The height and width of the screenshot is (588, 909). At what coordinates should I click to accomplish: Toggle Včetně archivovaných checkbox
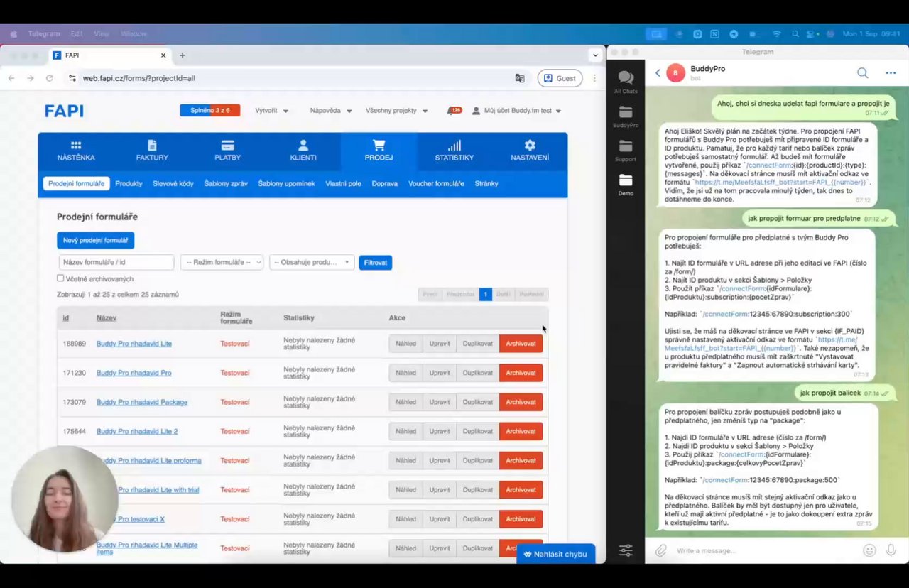pyautogui.click(x=60, y=278)
